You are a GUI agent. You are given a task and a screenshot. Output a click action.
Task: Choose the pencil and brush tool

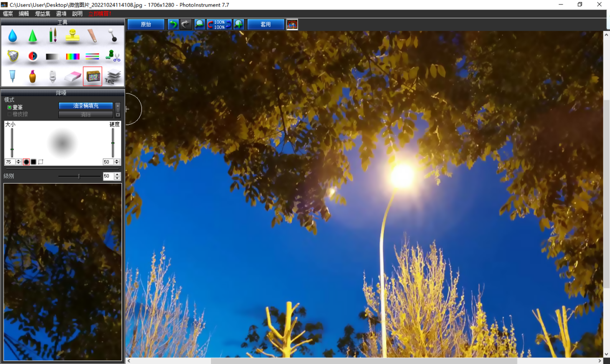click(52, 36)
